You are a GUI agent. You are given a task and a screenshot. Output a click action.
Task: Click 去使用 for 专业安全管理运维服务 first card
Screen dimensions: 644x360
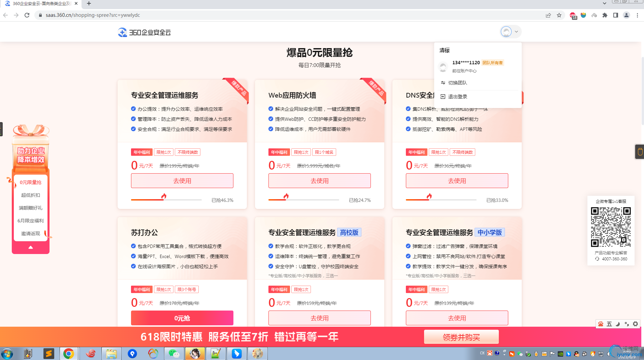coord(182,181)
